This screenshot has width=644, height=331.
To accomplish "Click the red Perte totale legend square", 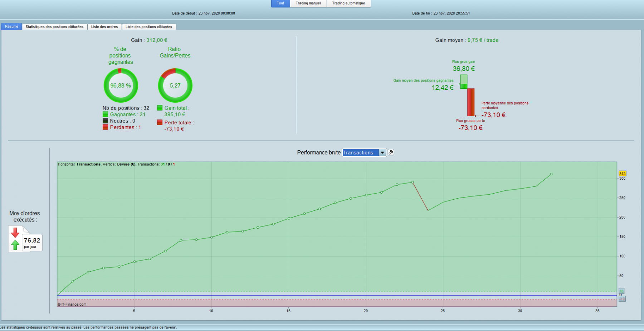I will click(x=160, y=122).
